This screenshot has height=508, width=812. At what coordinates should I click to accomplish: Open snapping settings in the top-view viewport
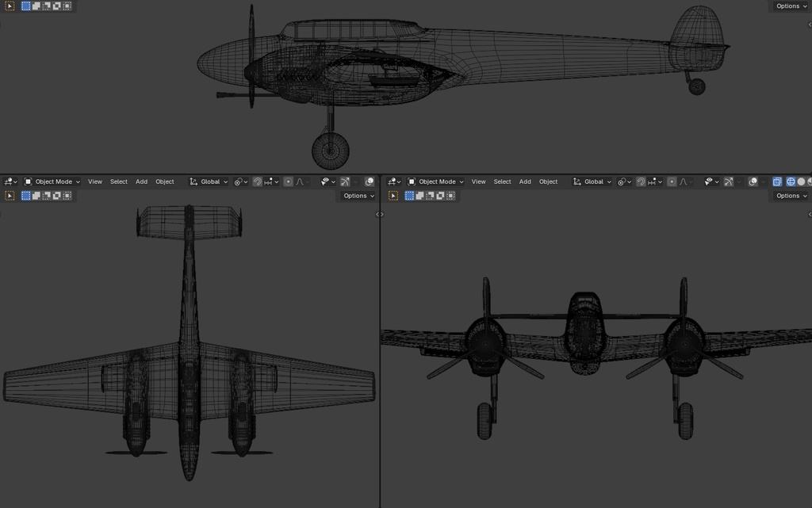coord(271,181)
